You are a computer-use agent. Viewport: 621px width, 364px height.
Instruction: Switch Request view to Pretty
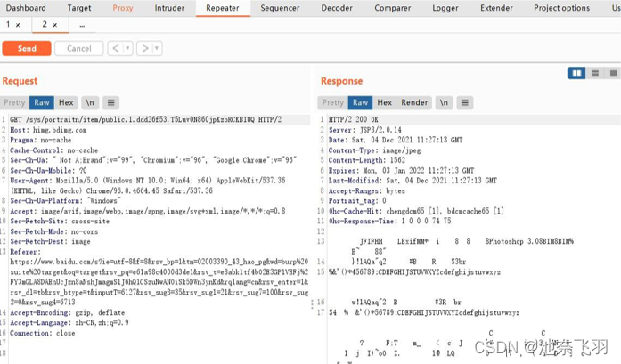click(x=14, y=103)
